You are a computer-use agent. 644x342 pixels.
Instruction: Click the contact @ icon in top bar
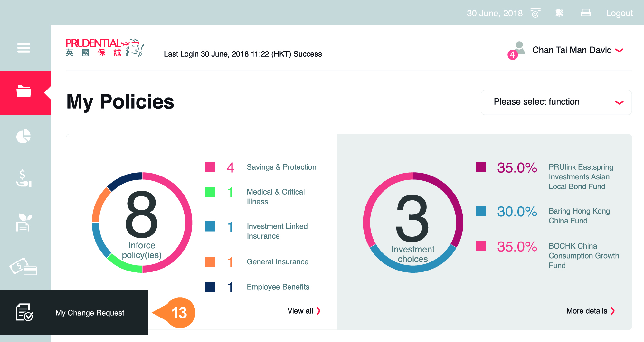(x=535, y=13)
